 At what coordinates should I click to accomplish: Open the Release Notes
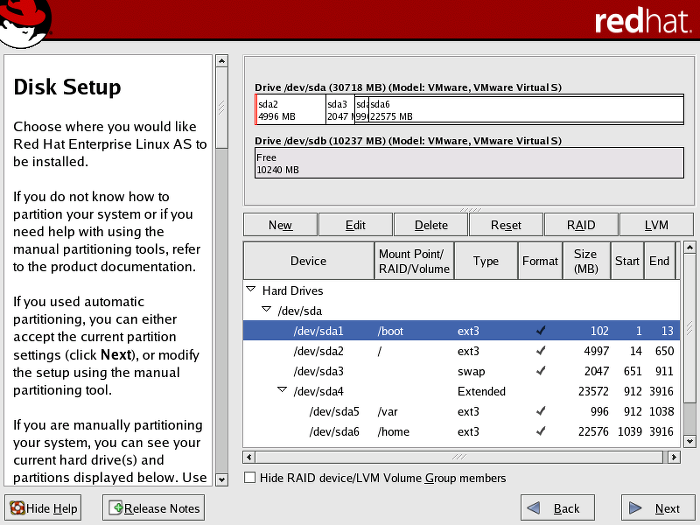pyautogui.click(x=154, y=508)
